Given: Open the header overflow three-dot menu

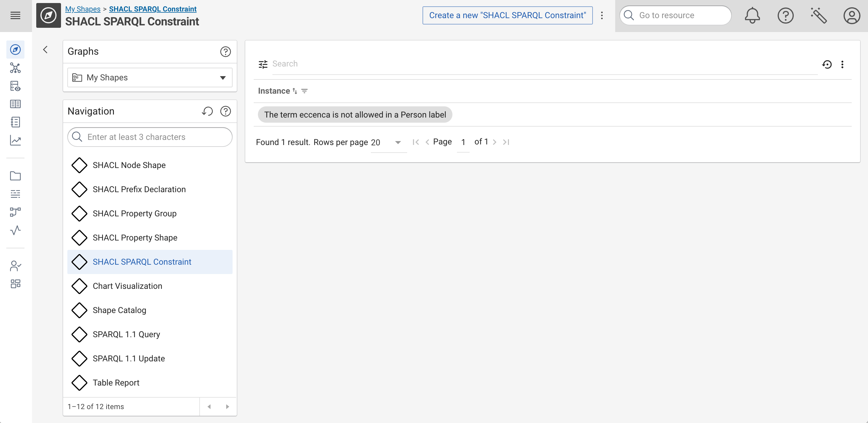Looking at the screenshot, I should [602, 15].
